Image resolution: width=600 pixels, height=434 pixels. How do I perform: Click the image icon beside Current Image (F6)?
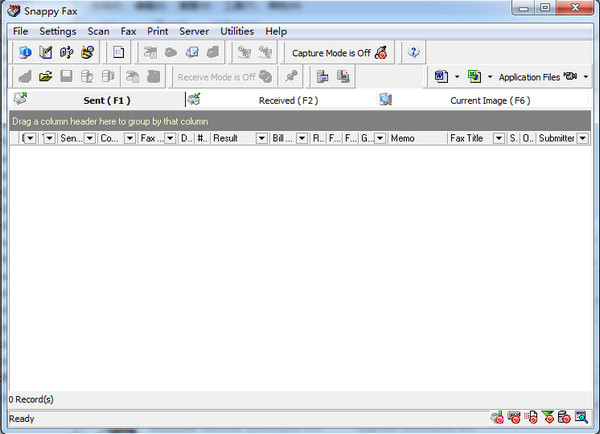(x=385, y=99)
